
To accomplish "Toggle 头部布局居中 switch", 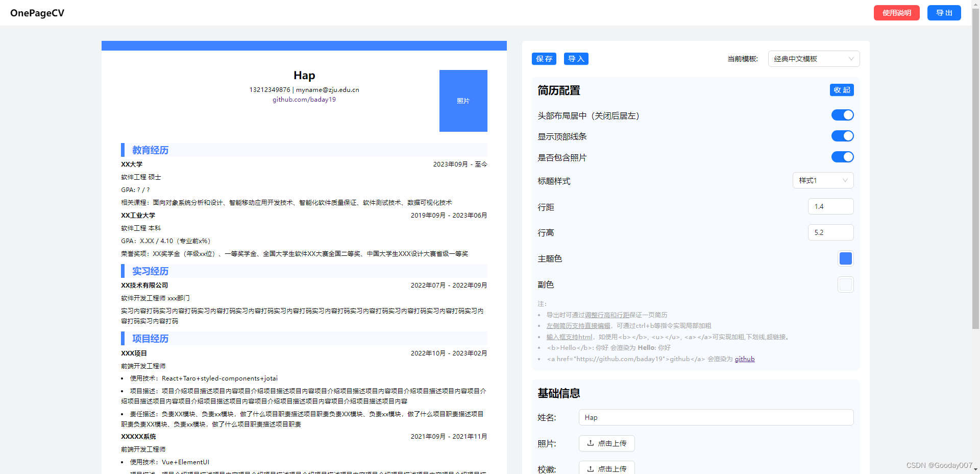I will [x=842, y=115].
